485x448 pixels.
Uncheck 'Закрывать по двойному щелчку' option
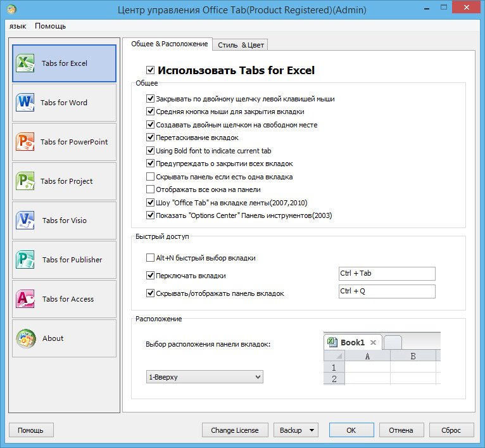[150, 99]
